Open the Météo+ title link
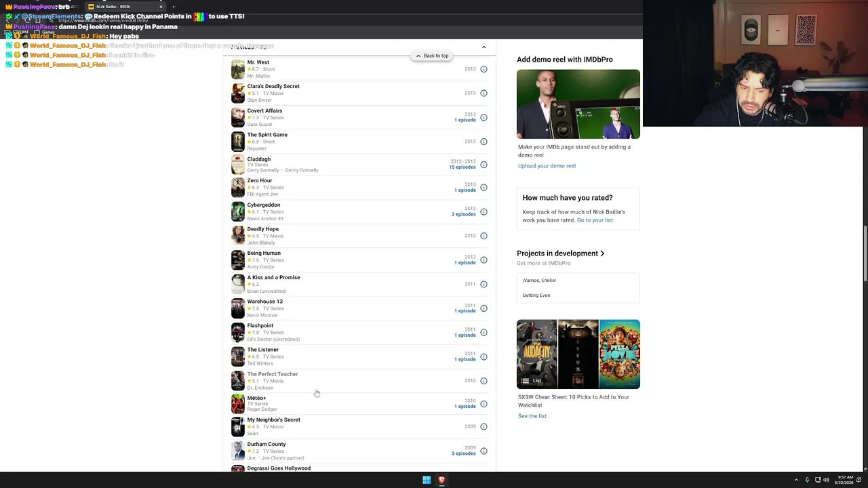This screenshot has height=488, width=868. pyautogui.click(x=256, y=398)
